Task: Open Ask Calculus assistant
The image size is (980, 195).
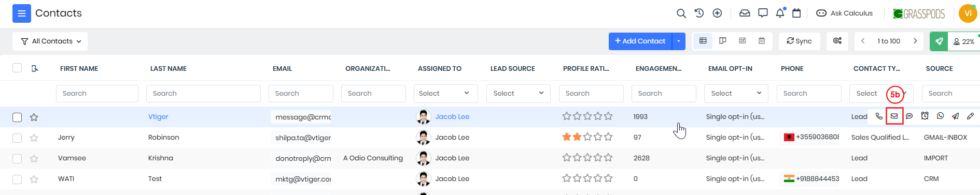Action: pyautogui.click(x=844, y=13)
